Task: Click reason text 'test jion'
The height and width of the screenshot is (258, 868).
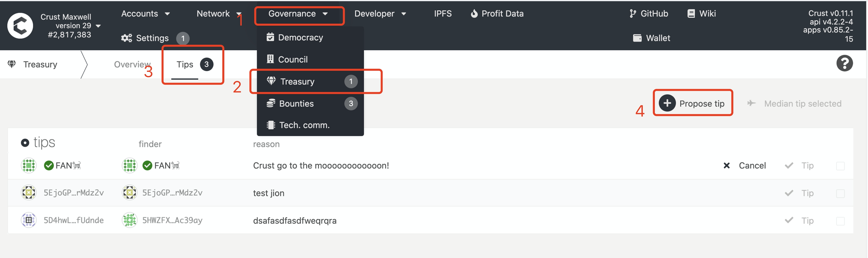Action: point(269,193)
